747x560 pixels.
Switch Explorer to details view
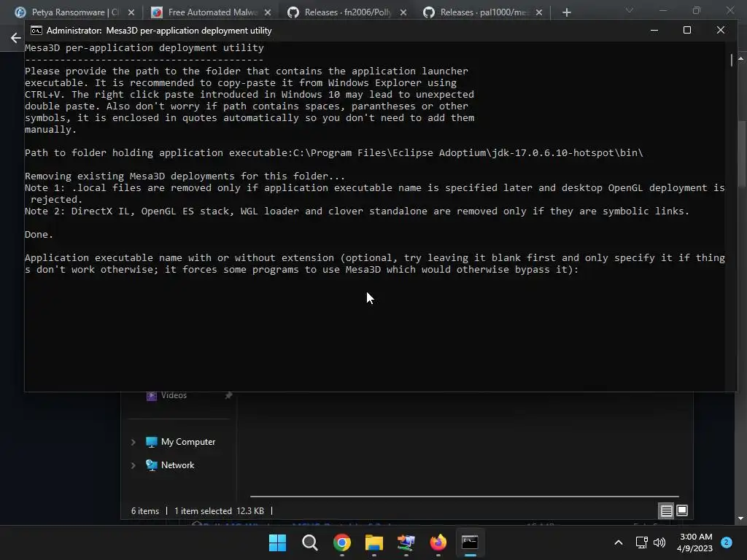pyautogui.click(x=667, y=511)
